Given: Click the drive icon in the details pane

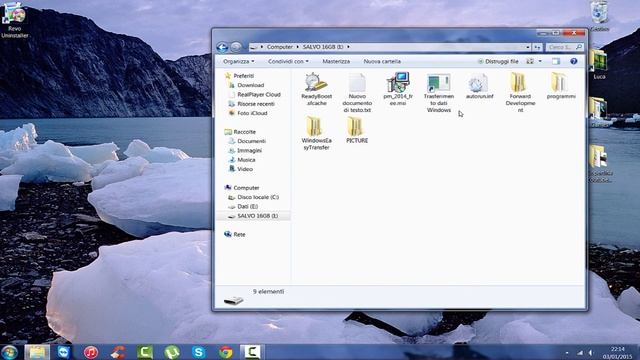Looking at the screenshot, I should 233,300.
